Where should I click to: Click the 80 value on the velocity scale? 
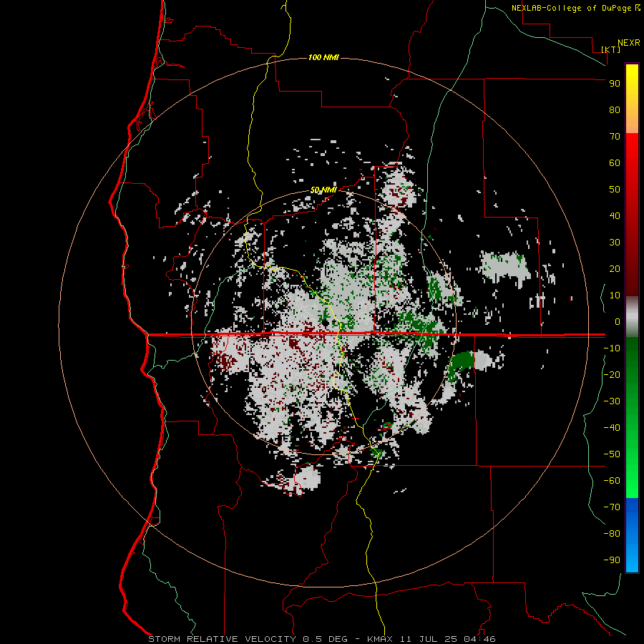pos(615,109)
